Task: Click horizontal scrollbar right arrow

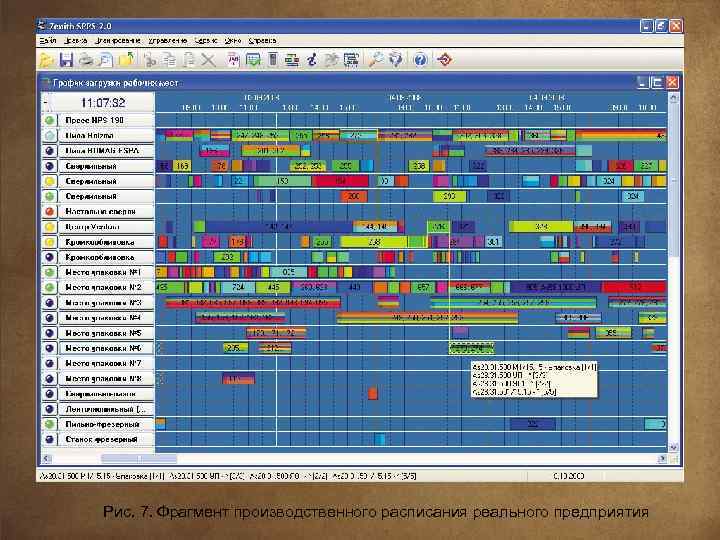Action: 662,458
